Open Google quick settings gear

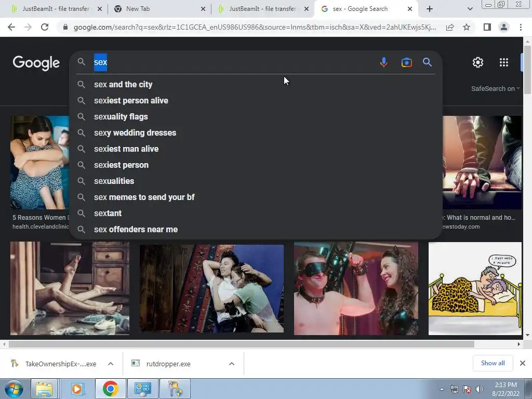pos(478,62)
